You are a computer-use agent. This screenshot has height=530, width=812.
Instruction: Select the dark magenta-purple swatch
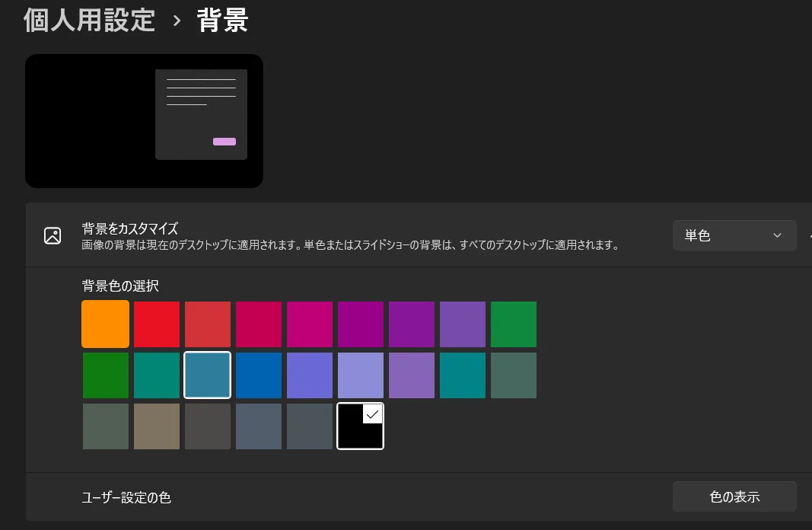[x=361, y=324]
